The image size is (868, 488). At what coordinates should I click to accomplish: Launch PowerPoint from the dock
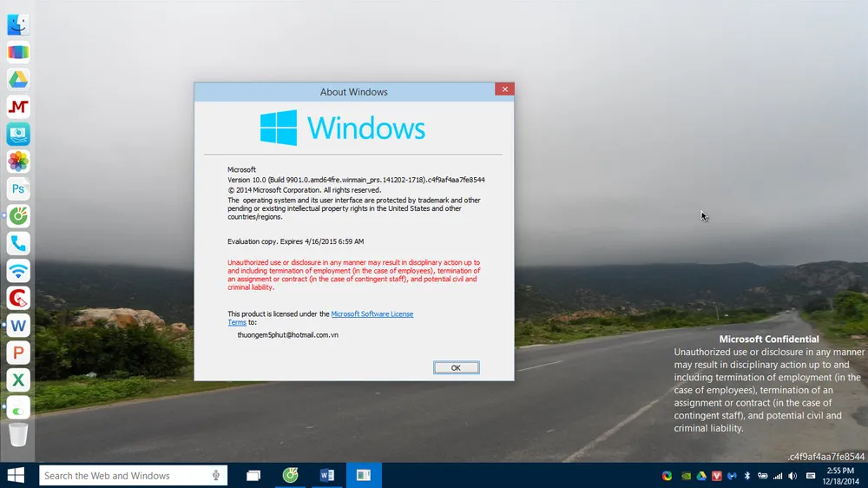coord(17,353)
